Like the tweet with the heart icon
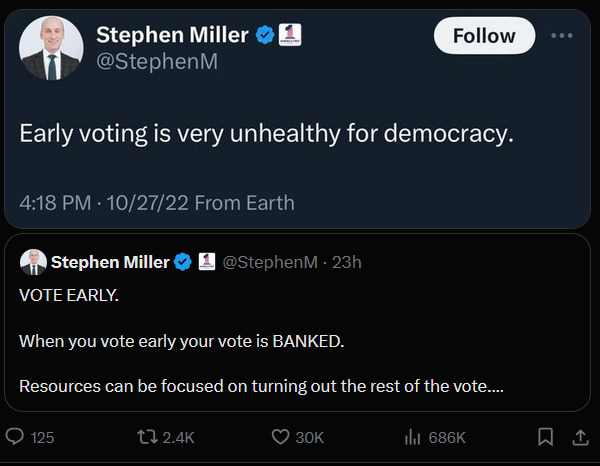Viewport: 600px width, 466px height. 281,437
